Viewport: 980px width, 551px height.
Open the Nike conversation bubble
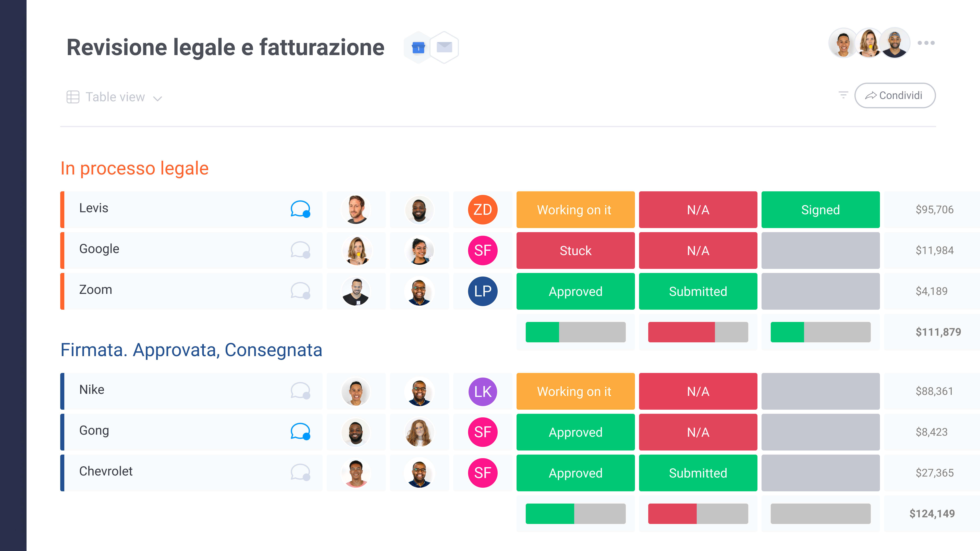click(300, 391)
